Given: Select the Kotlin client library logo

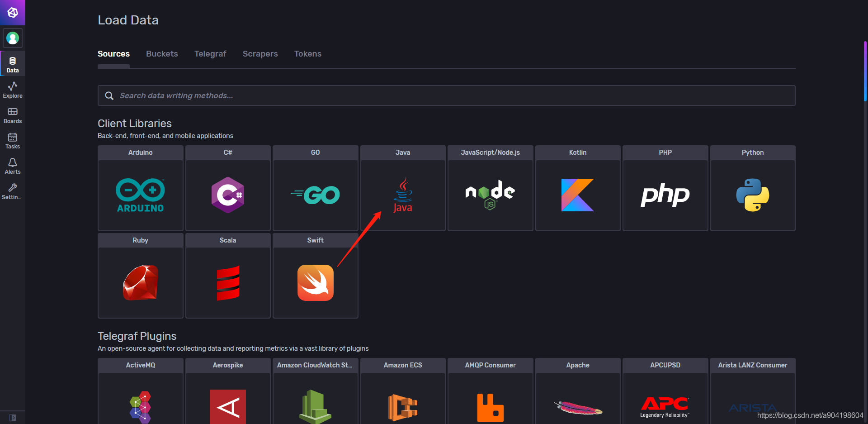Looking at the screenshot, I should point(578,195).
